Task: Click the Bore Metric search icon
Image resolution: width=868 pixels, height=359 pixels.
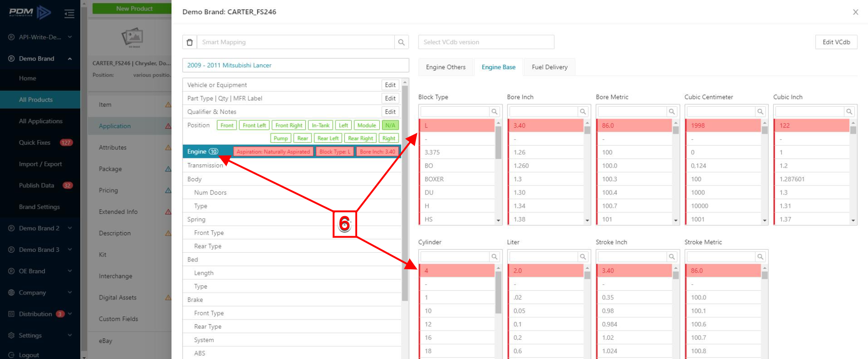Action: [672, 112]
